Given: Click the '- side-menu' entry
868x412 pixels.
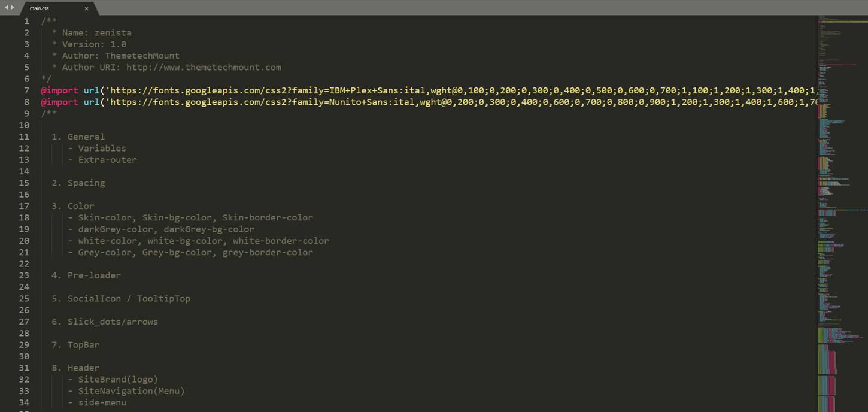Looking at the screenshot, I should 97,402.
